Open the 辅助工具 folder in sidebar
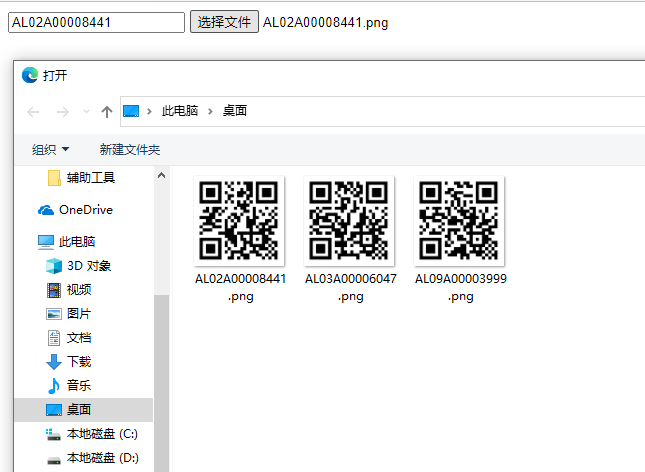The image size is (645, 472). (81, 178)
